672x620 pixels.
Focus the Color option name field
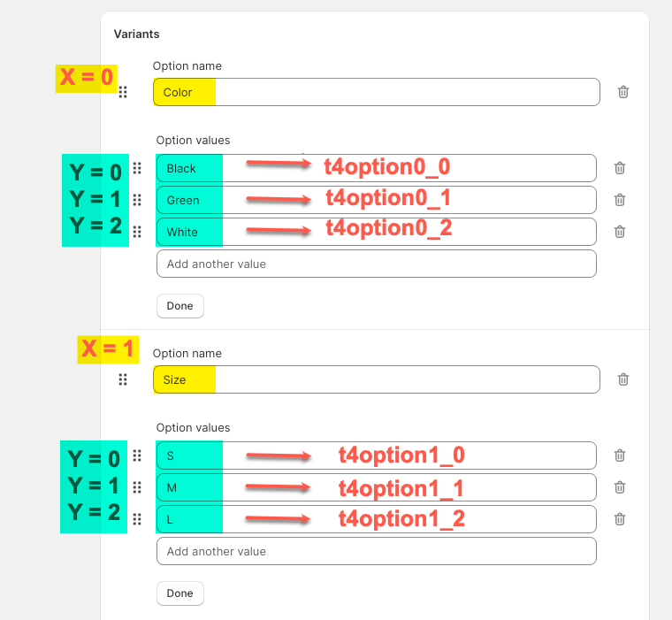coord(377,92)
